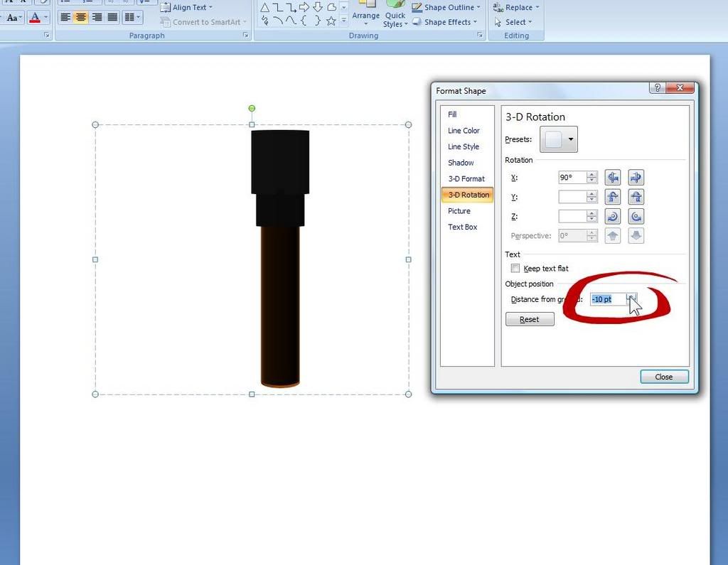Pick the elbow connector shape

278,7
